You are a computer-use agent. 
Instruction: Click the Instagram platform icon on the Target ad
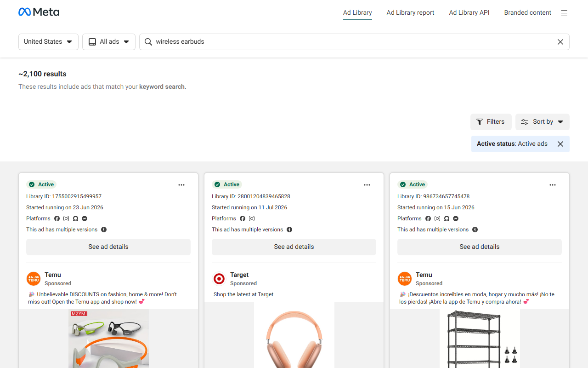click(252, 218)
